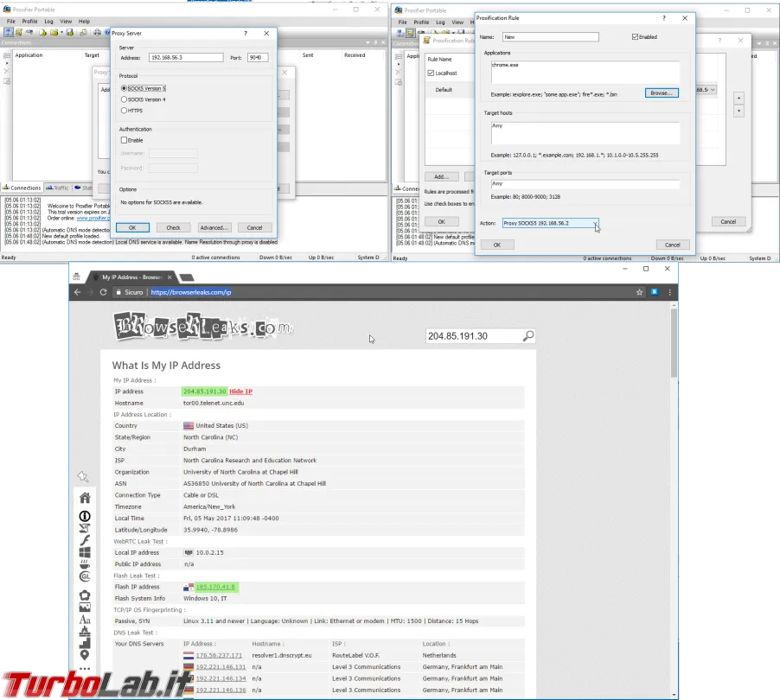
Task: Open JavaScript scroll icon in browserleaks sidebar
Action: pyautogui.click(x=85, y=528)
